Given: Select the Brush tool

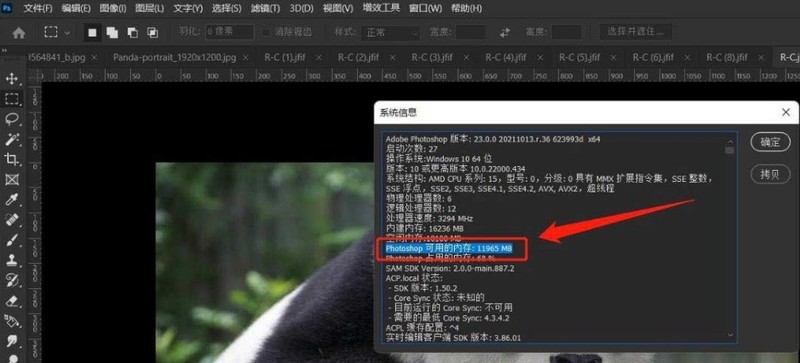Looking at the screenshot, I should [12, 240].
